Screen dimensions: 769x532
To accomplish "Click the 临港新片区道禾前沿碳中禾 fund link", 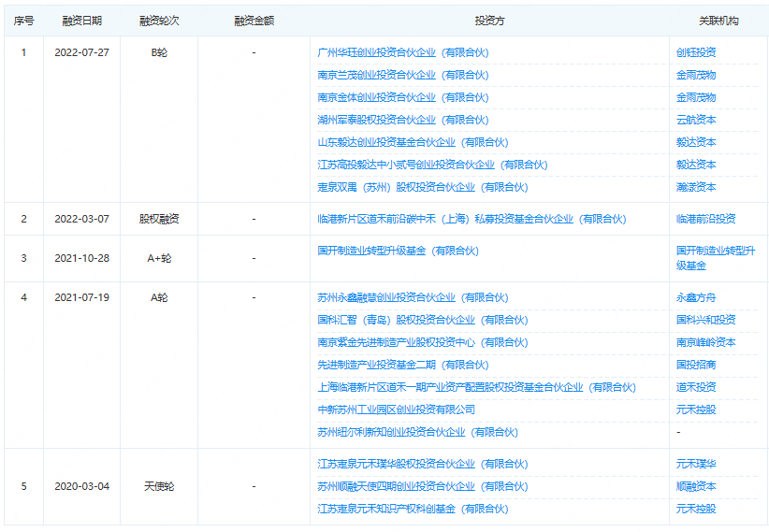I will pos(472,219).
